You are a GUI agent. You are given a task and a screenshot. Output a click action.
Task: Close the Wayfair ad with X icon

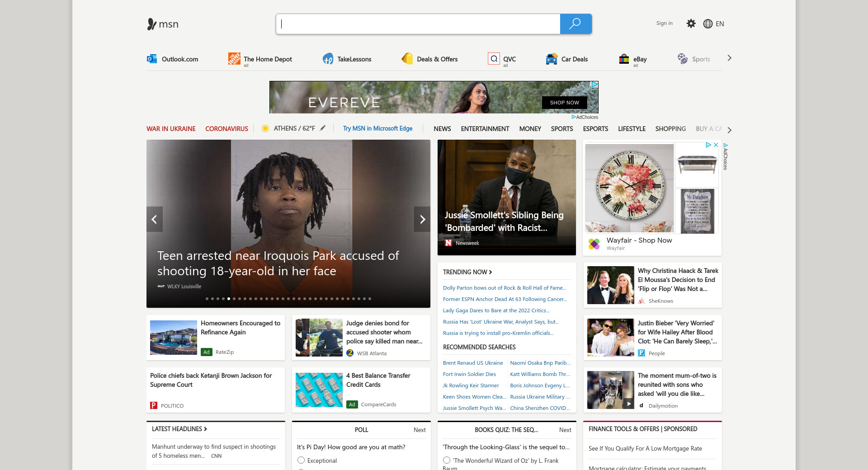tap(716, 145)
